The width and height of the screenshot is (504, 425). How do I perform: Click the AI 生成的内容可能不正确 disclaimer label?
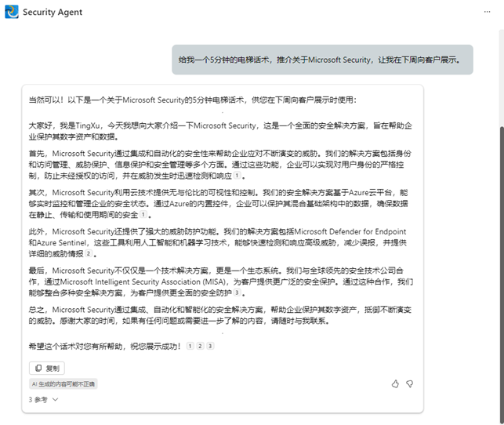pyautogui.click(x=63, y=384)
